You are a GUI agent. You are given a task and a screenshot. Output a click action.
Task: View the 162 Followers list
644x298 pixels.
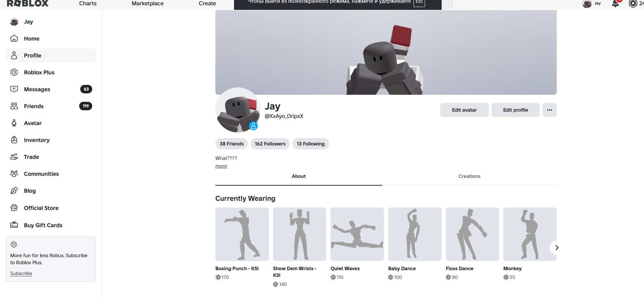pos(270,144)
